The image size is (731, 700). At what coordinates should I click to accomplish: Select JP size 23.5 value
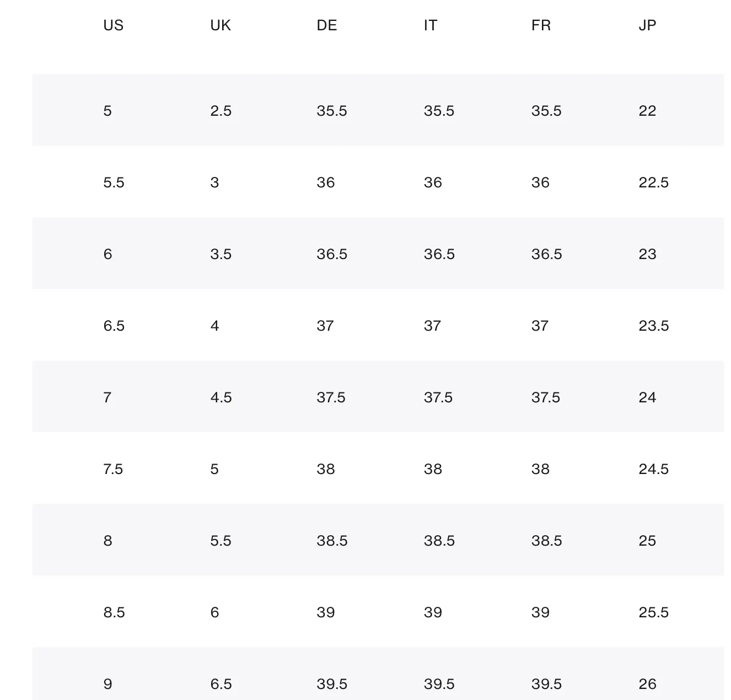[653, 326]
